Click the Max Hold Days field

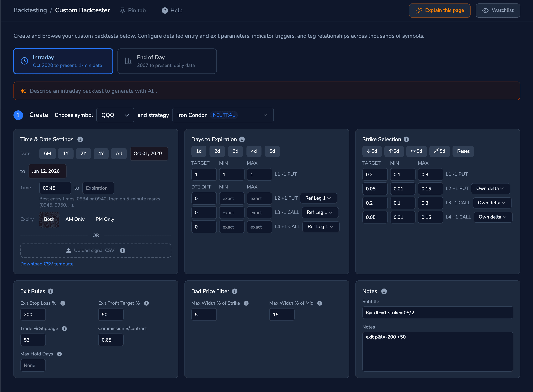coord(33,365)
